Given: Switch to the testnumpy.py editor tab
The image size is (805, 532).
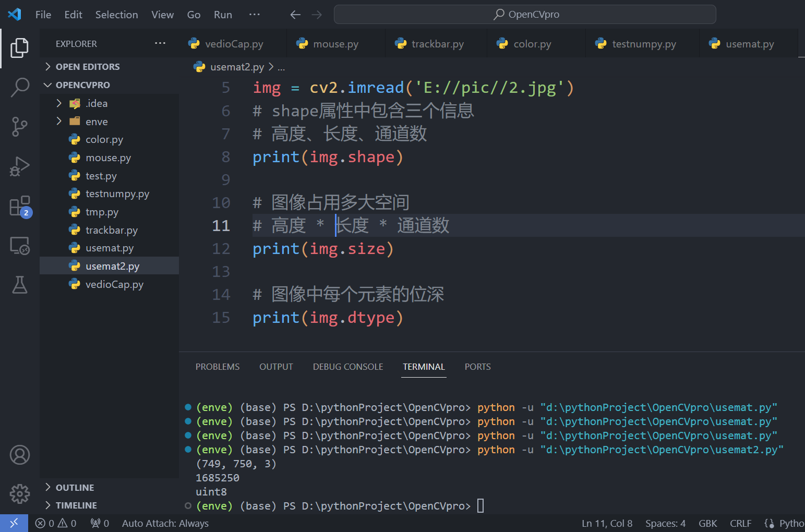Looking at the screenshot, I should tap(642, 44).
